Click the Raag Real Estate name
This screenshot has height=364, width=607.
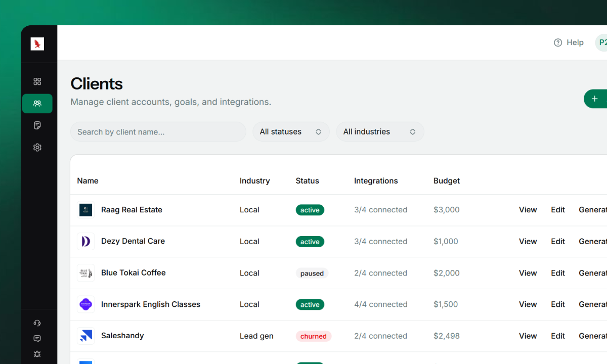click(x=132, y=210)
